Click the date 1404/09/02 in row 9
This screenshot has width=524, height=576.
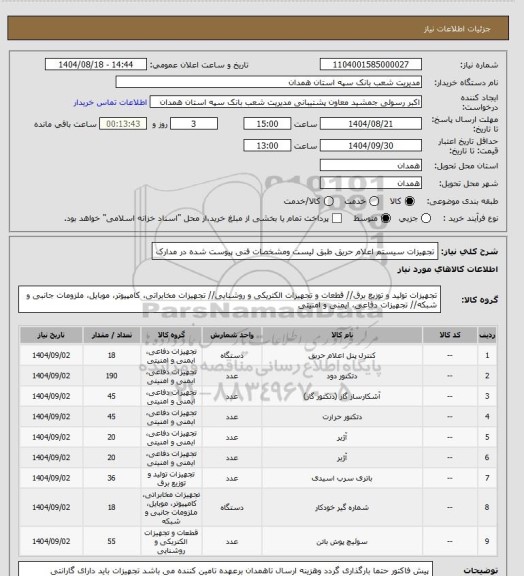tap(51, 541)
